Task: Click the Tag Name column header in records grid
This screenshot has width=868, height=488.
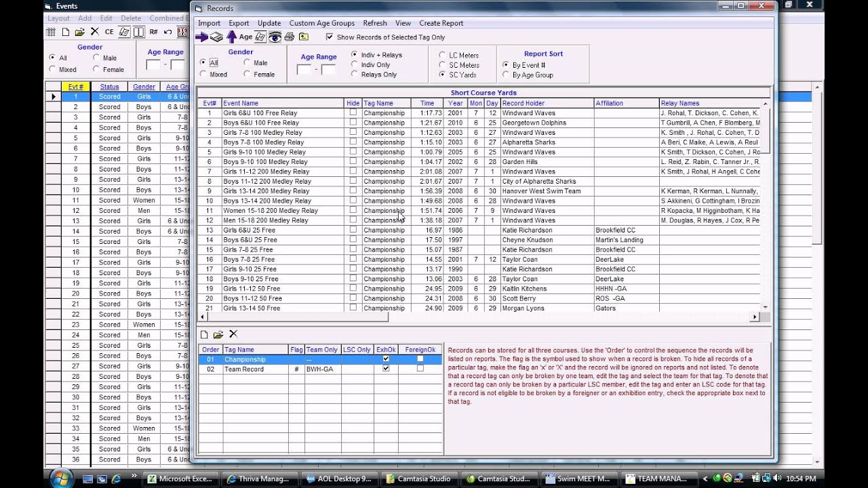Action: [x=387, y=103]
